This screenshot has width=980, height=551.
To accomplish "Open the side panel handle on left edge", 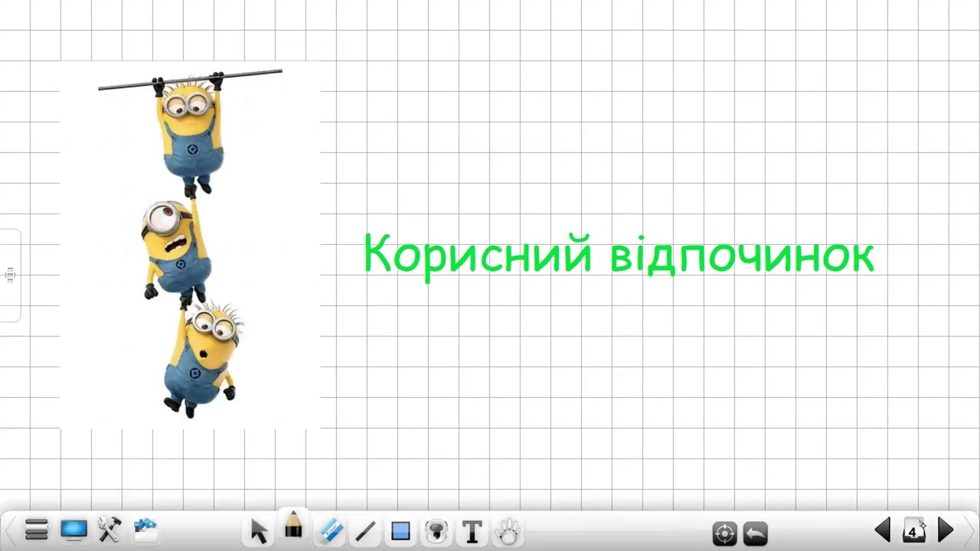I will click(x=10, y=275).
